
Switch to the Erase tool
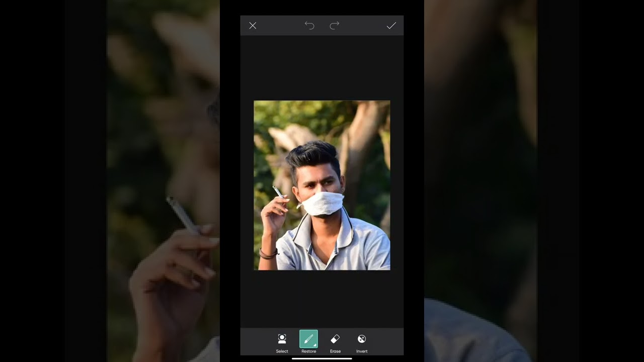point(335,343)
